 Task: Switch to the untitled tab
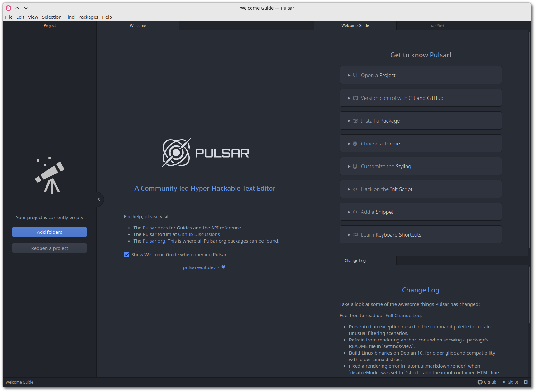click(x=437, y=26)
